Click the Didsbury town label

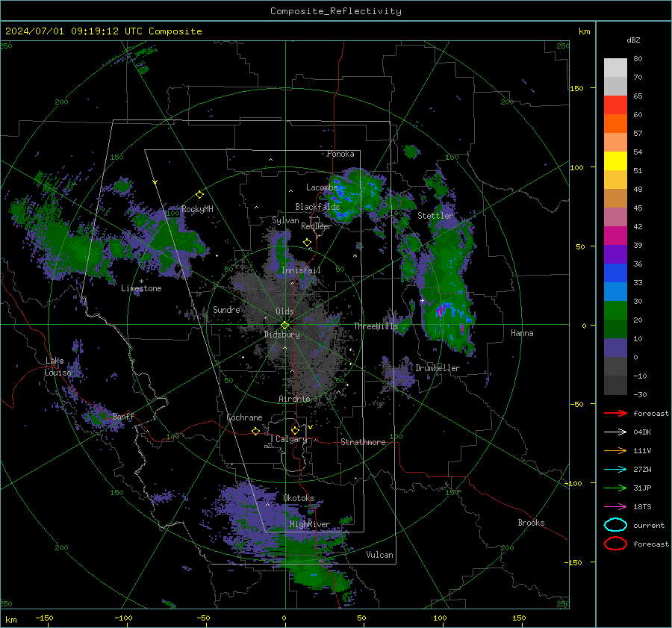click(281, 335)
